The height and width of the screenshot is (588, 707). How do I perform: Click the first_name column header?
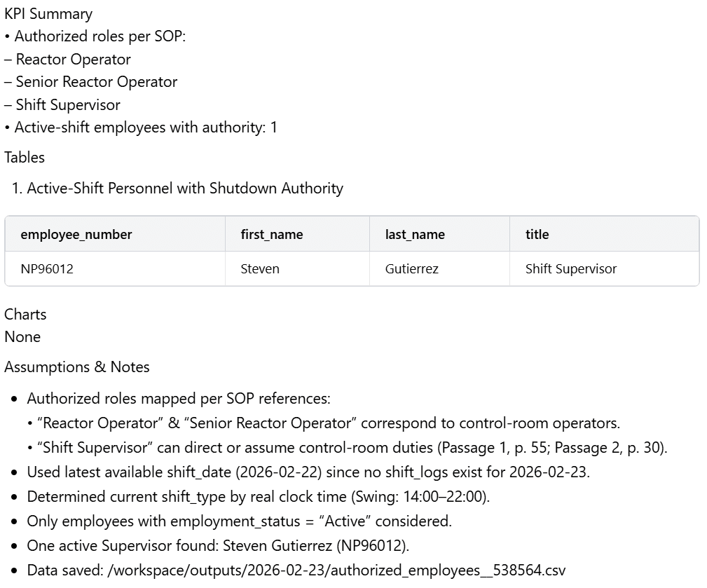272,235
